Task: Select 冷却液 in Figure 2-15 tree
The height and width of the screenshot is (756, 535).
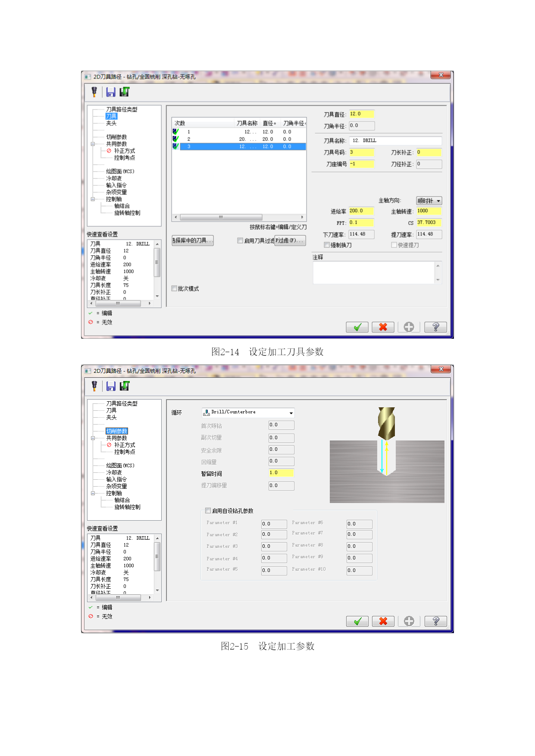Action: (x=114, y=472)
